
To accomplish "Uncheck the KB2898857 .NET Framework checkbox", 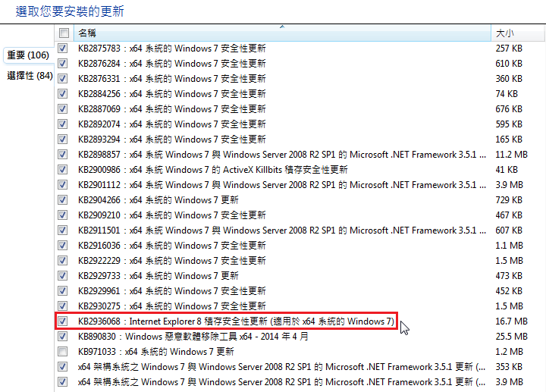I will pyautogui.click(x=63, y=154).
